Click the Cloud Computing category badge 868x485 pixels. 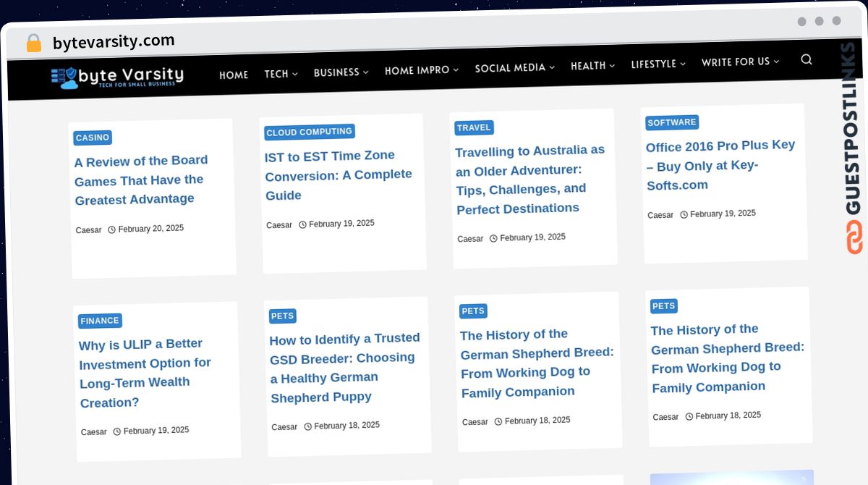click(x=309, y=132)
